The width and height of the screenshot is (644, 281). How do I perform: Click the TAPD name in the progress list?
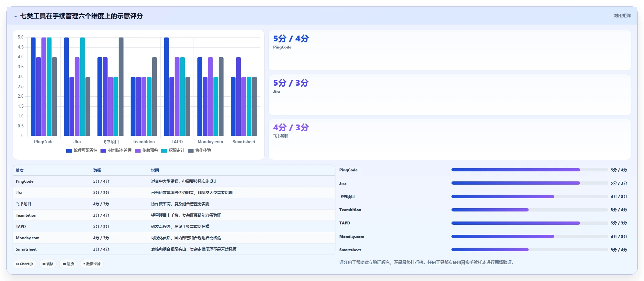(345, 223)
